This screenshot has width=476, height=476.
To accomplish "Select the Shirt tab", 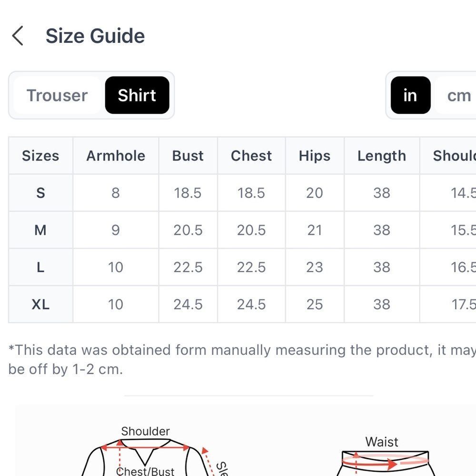I will click(x=137, y=95).
